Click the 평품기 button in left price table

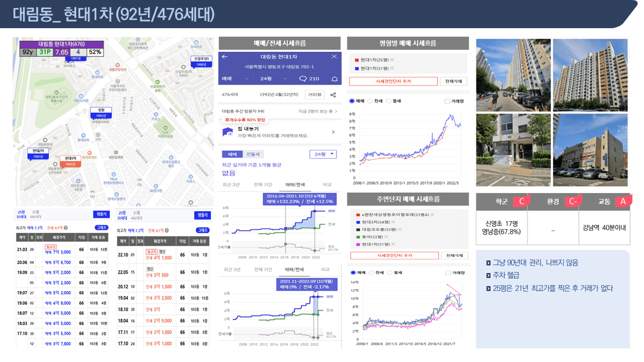pyautogui.click(x=101, y=214)
